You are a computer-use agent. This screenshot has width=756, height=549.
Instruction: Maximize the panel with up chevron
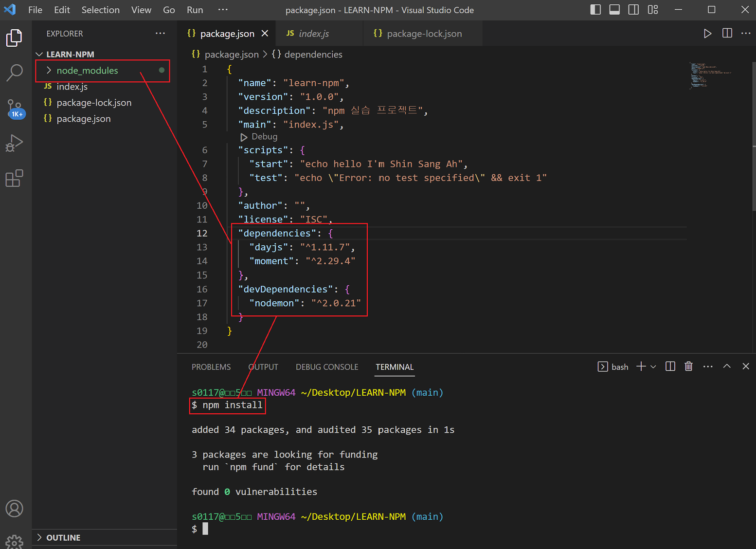click(727, 366)
